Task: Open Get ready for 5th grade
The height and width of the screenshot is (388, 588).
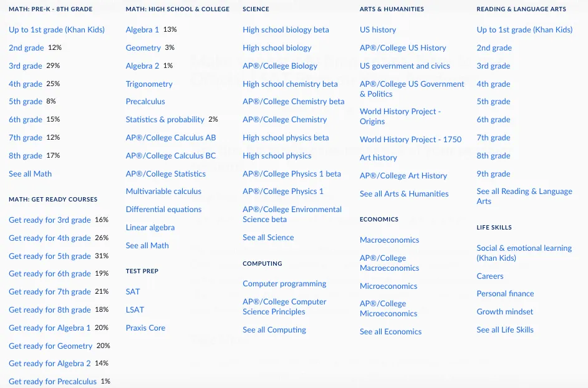Action: (x=50, y=256)
